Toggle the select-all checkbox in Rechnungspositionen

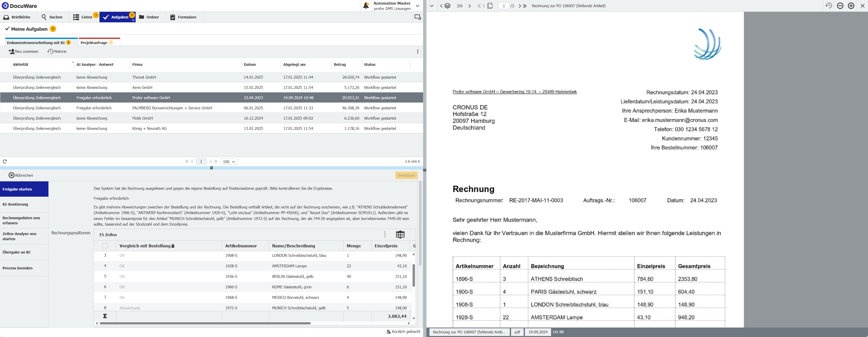point(105,246)
